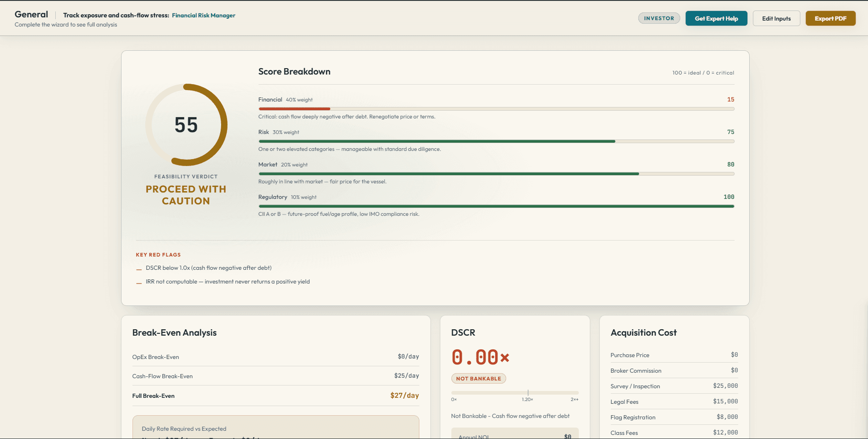The width and height of the screenshot is (868, 439).
Task: Click the Risk score value 75
Action: (x=730, y=132)
